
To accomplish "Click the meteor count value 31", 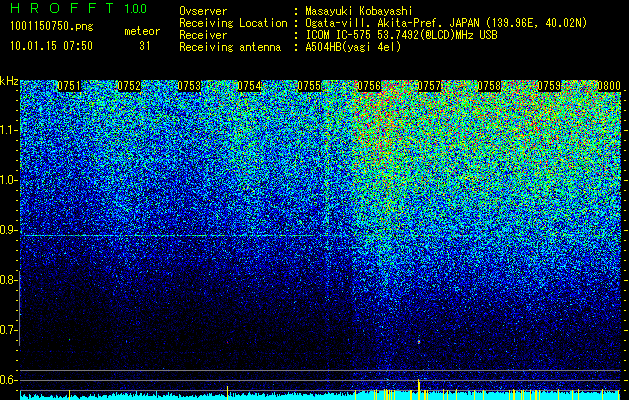I will (x=145, y=46).
